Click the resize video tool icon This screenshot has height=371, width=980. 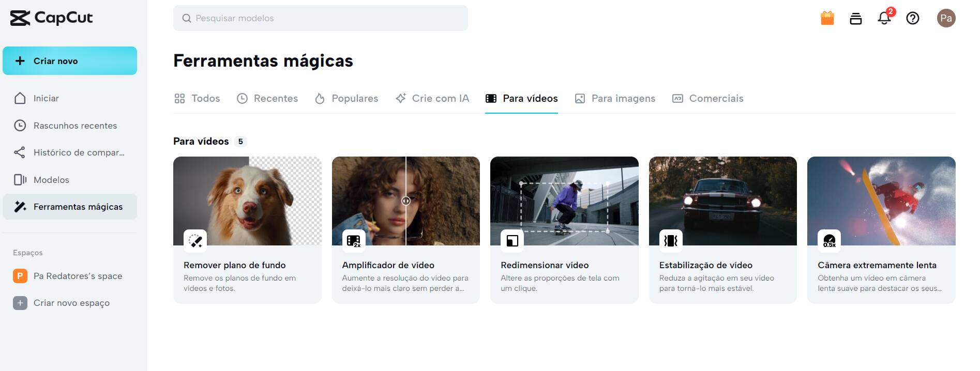pos(512,241)
